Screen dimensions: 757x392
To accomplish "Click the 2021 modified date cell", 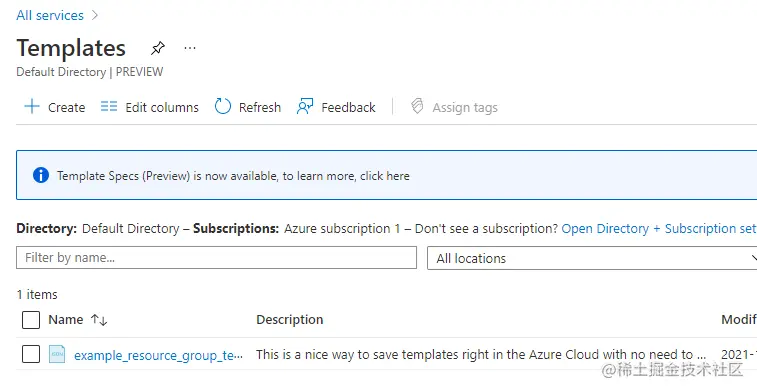I will [x=739, y=354].
